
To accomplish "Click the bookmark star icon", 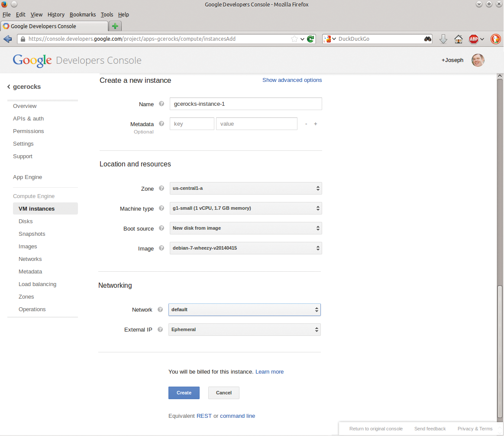I will (294, 39).
